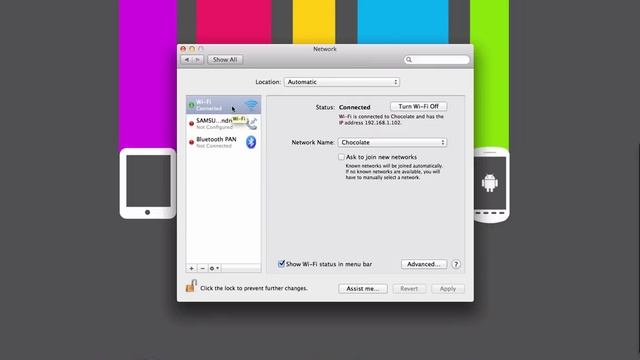Screen dimensions: 640x360
Task: Open the Location Automatic dropdown
Action: click(x=342, y=82)
